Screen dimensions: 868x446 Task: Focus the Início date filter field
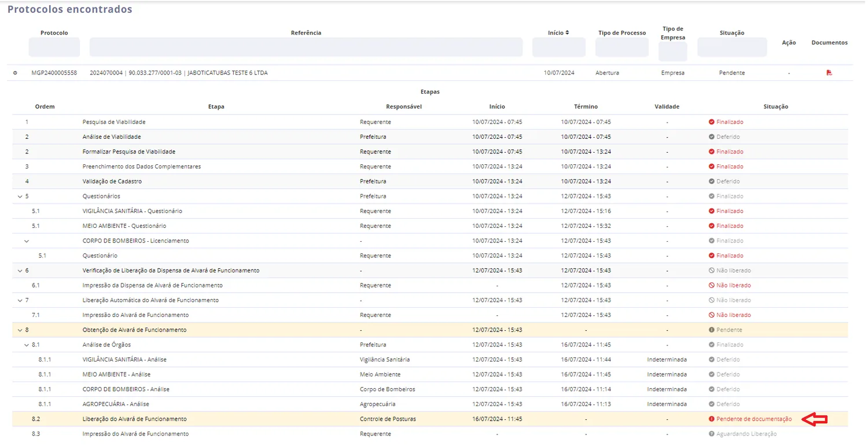click(x=559, y=47)
